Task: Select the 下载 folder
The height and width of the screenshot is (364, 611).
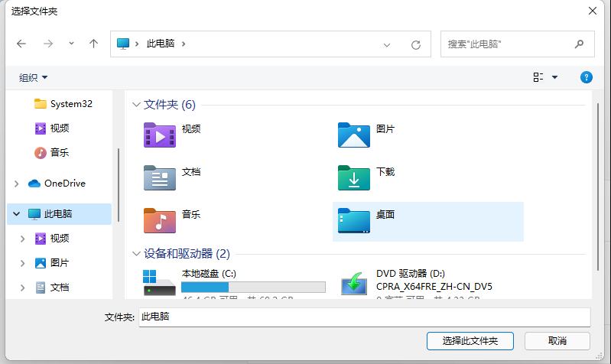Action: click(x=354, y=177)
